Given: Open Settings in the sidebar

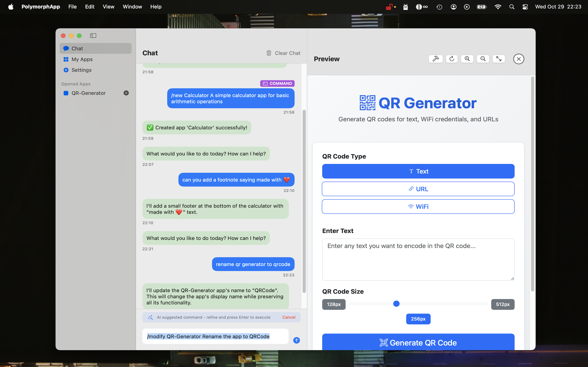Looking at the screenshot, I should (81, 70).
